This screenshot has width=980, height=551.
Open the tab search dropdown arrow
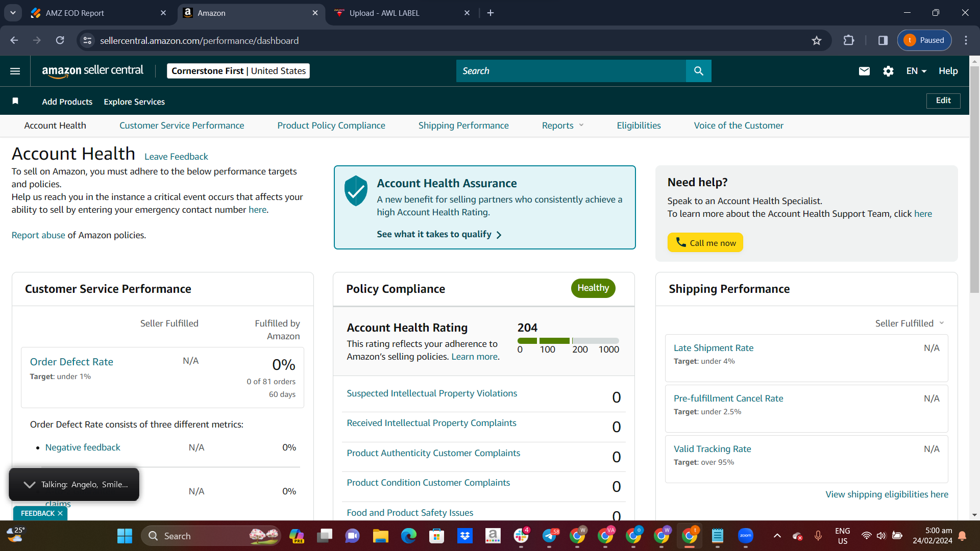pyautogui.click(x=13, y=13)
